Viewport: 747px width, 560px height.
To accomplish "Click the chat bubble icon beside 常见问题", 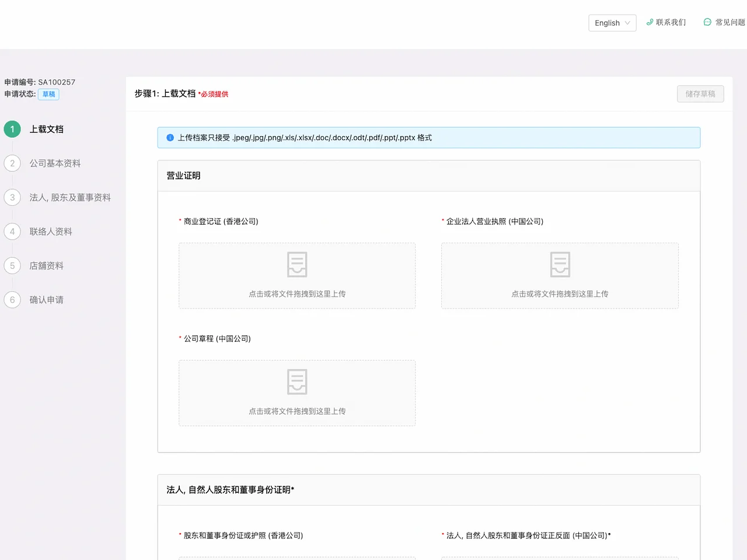I will click(708, 22).
